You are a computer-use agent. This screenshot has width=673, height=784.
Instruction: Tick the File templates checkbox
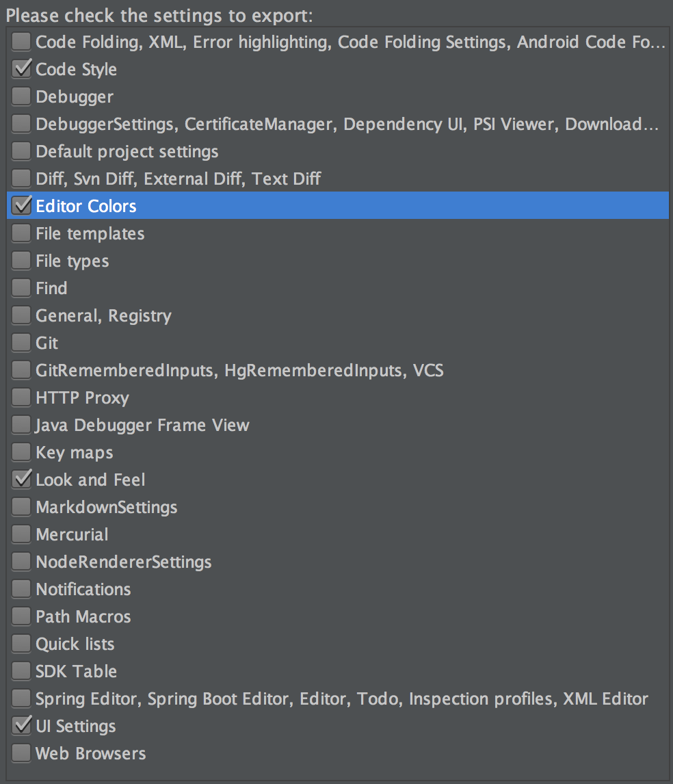(22, 233)
